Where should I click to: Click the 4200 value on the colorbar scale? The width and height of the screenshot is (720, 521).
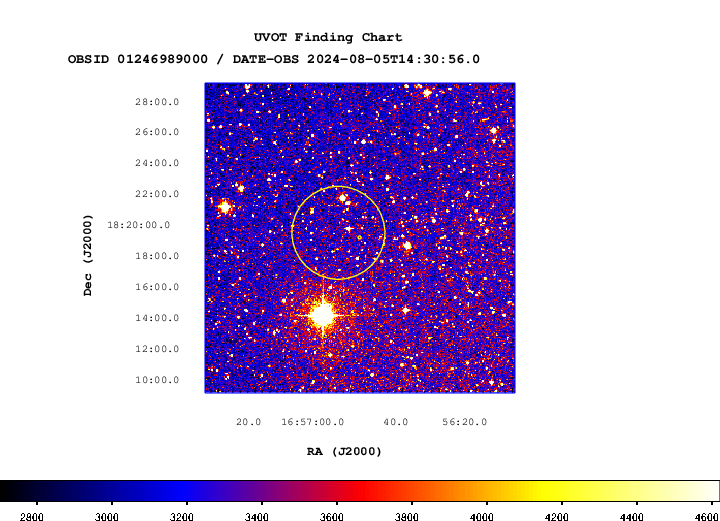click(x=557, y=517)
